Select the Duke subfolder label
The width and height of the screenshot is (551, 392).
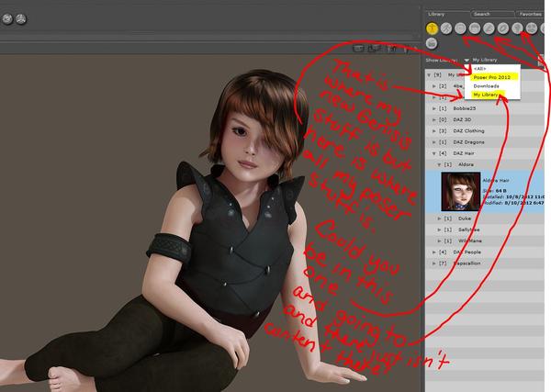(464, 218)
